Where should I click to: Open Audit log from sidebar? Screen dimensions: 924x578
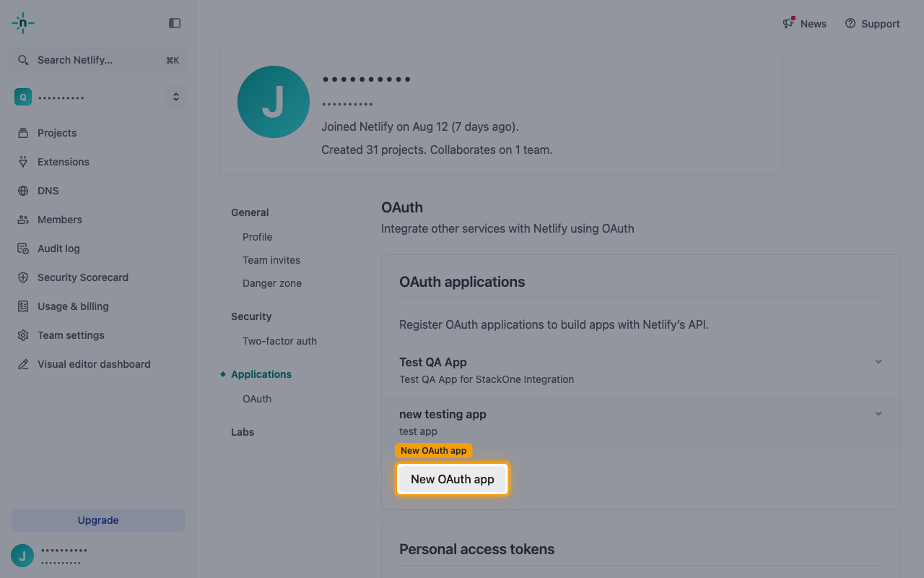98,249
